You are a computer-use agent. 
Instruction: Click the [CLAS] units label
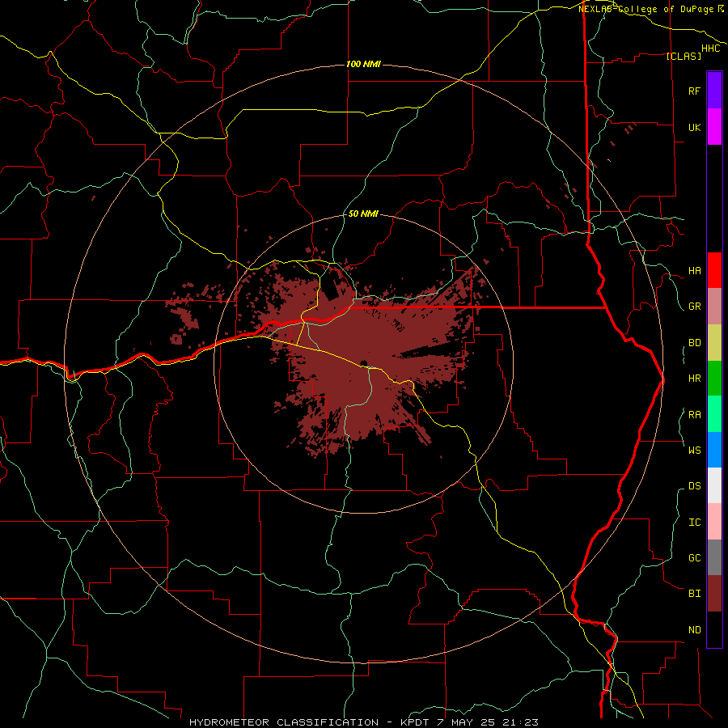683,56
